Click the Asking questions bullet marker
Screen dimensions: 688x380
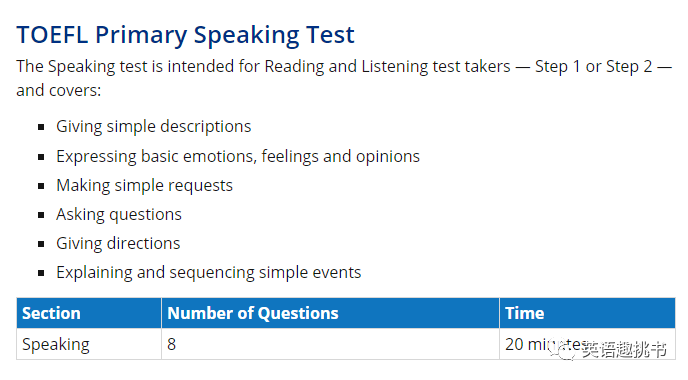(x=41, y=215)
